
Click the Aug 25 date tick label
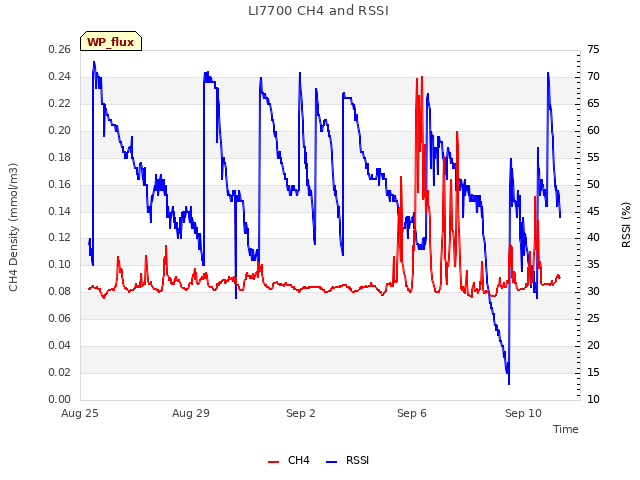[x=80, y=413]
